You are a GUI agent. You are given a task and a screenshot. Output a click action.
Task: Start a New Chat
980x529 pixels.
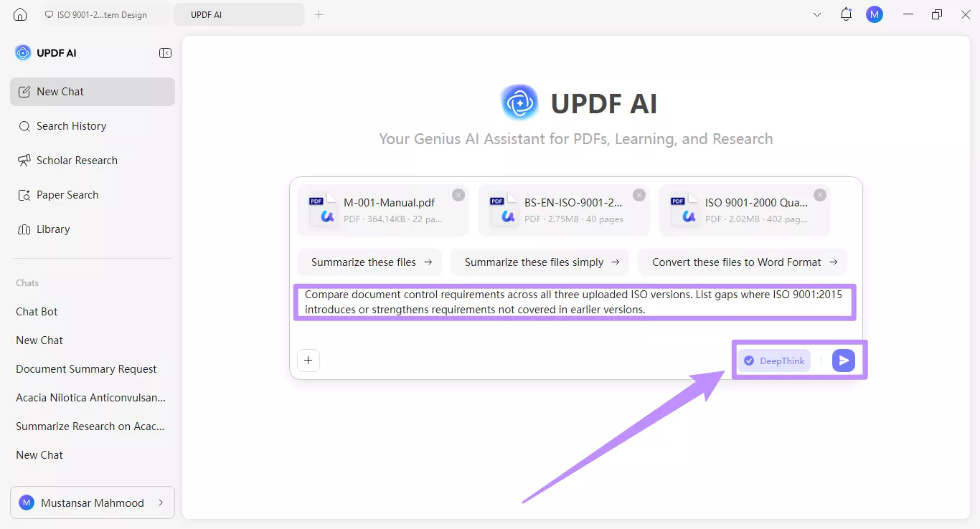click(60, 91)
